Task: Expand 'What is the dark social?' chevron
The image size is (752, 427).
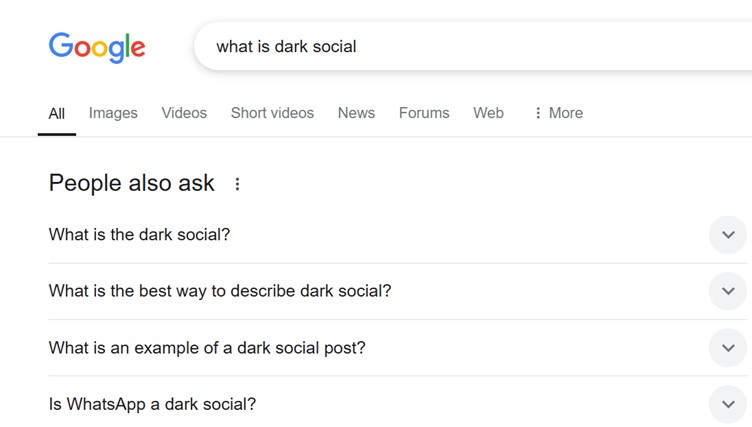Action: point(728,235)
